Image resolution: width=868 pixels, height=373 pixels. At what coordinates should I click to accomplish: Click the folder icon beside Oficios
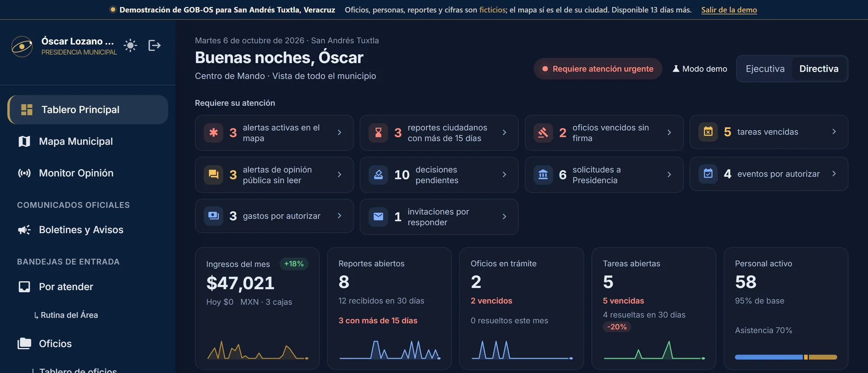tap(24, 343)
